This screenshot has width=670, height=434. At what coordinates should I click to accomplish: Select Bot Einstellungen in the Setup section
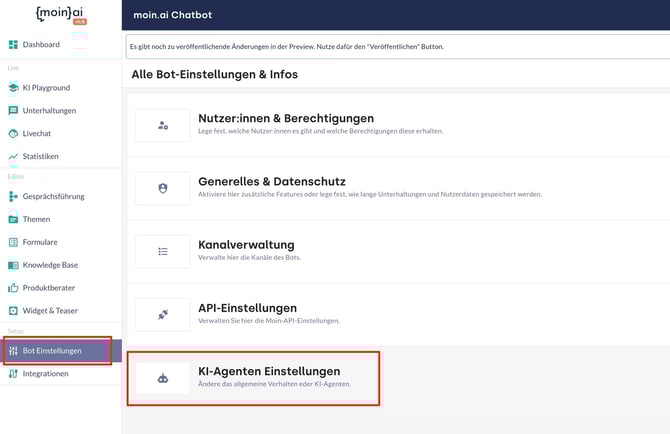[x=53, y=351]
